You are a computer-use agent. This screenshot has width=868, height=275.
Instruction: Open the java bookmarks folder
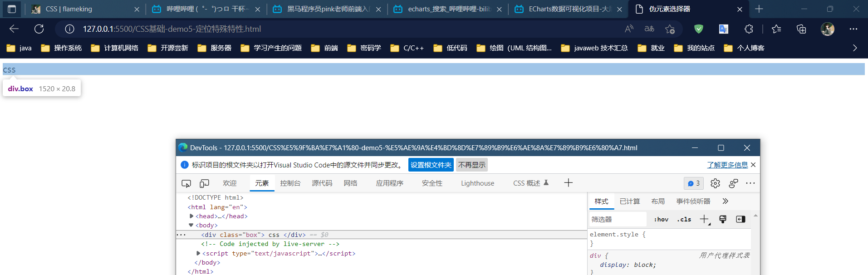click(19, 48)
